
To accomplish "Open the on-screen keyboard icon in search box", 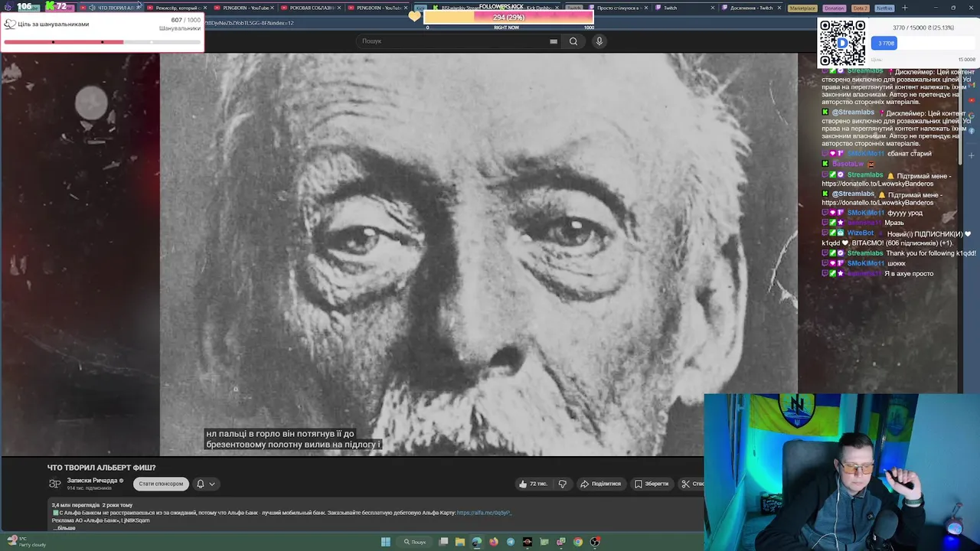I will coord(554,41).
